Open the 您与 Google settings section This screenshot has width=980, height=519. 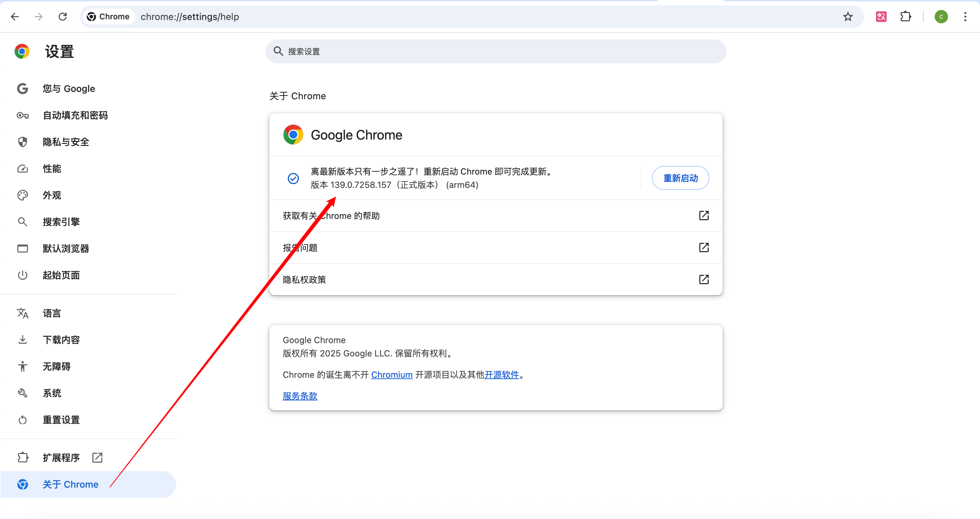[x=88, y=89]
